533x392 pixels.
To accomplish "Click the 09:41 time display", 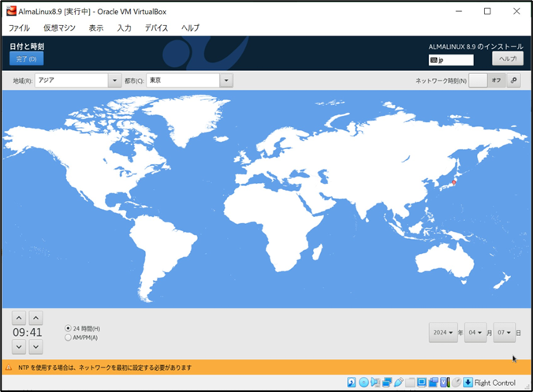I will pyautogui.click(x=27, y=333).
